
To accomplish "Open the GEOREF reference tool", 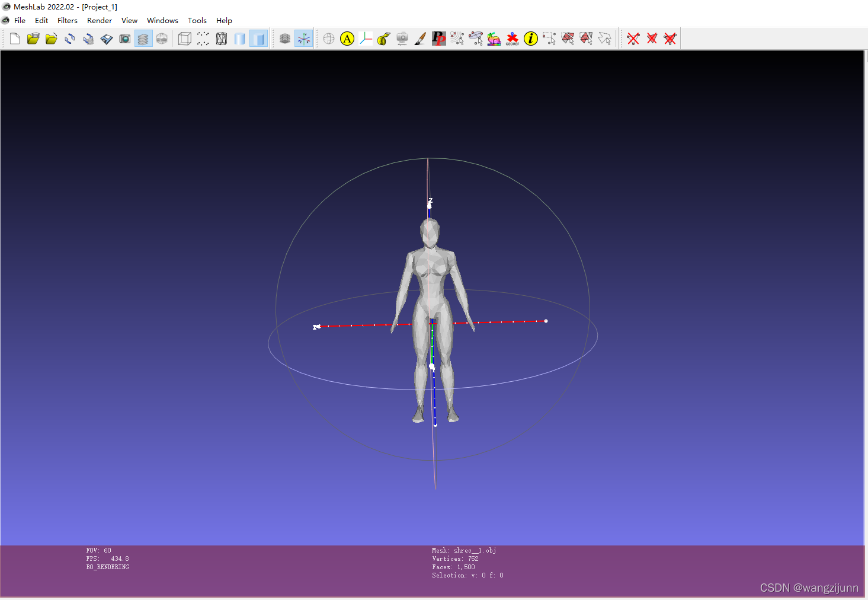I will 513,39.
